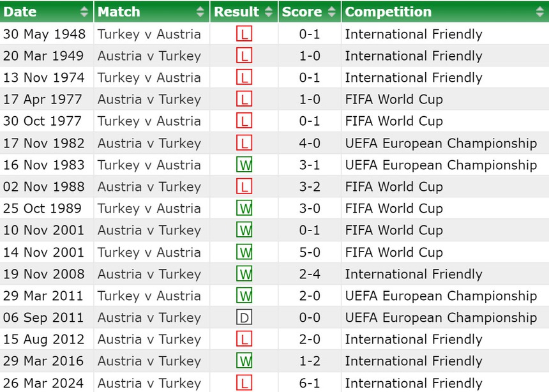Click the win icon for 14 Nov 2001

[244, 252]
